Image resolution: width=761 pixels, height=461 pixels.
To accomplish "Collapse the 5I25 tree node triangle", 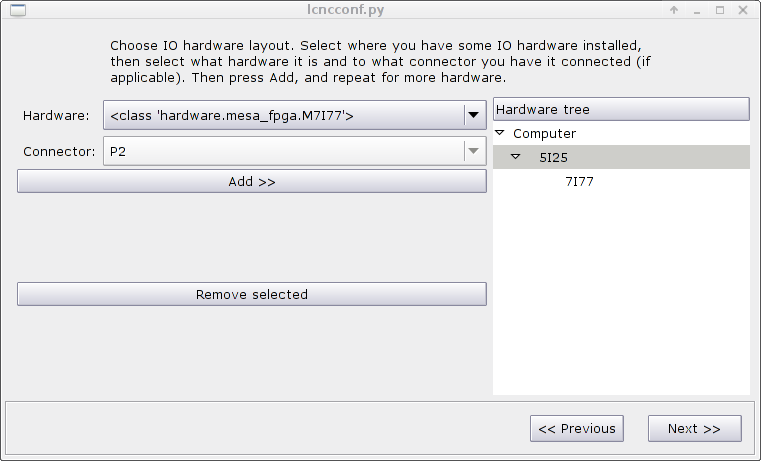I will tap(516, 157).
